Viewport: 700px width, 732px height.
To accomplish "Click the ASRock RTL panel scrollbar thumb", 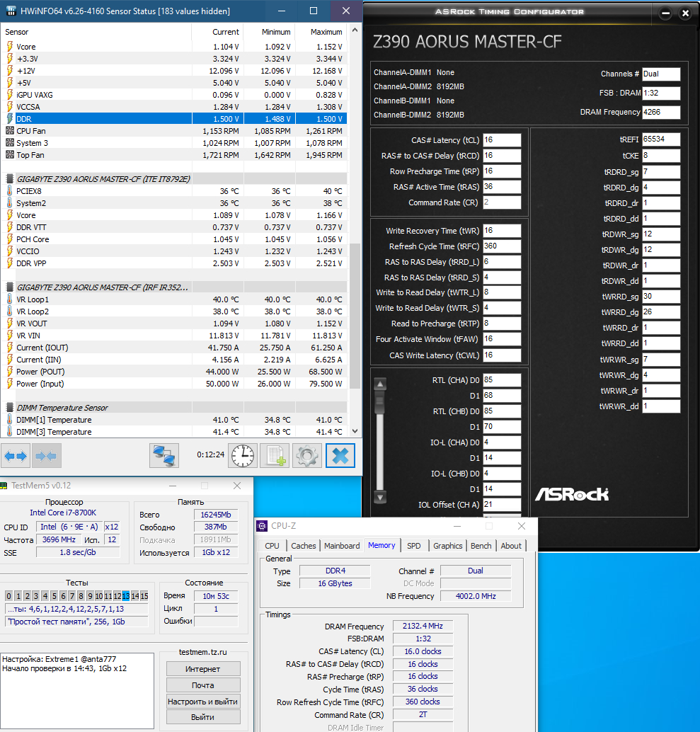I will point(380,402).
